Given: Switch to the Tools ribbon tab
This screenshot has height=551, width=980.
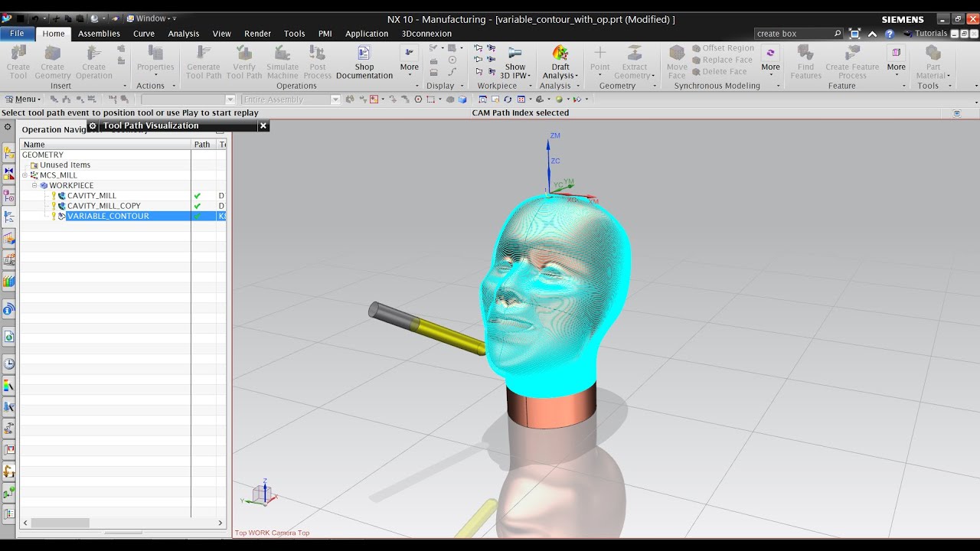Looking at the screenshot, I should pyautogui.click(x=294, y=34).
